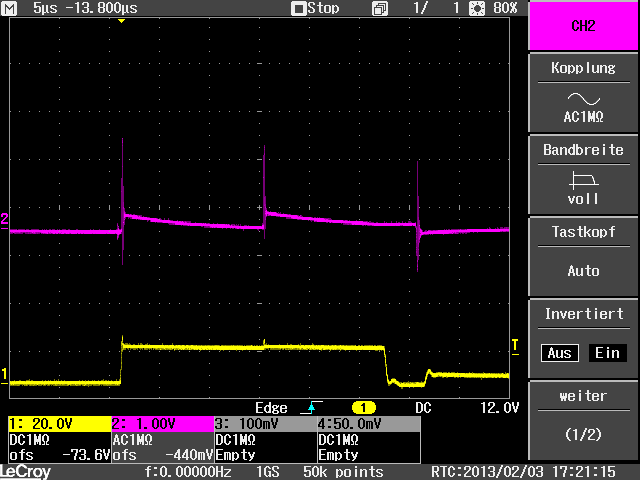Image resolution: width=640 pixels, height=480 pixels.
Task: Click the channel 2 AC1MΩ coupling text
Action: coord(132,440)
